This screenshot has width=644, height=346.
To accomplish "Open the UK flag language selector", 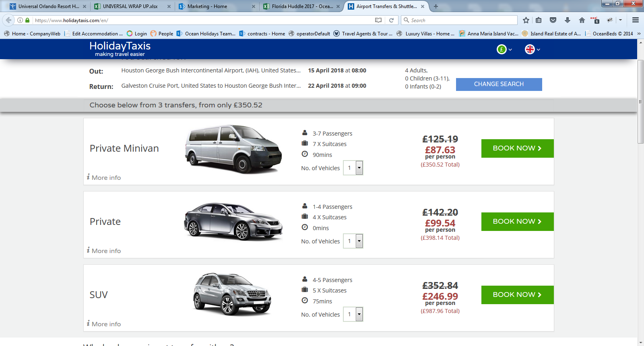I will 533,49.
